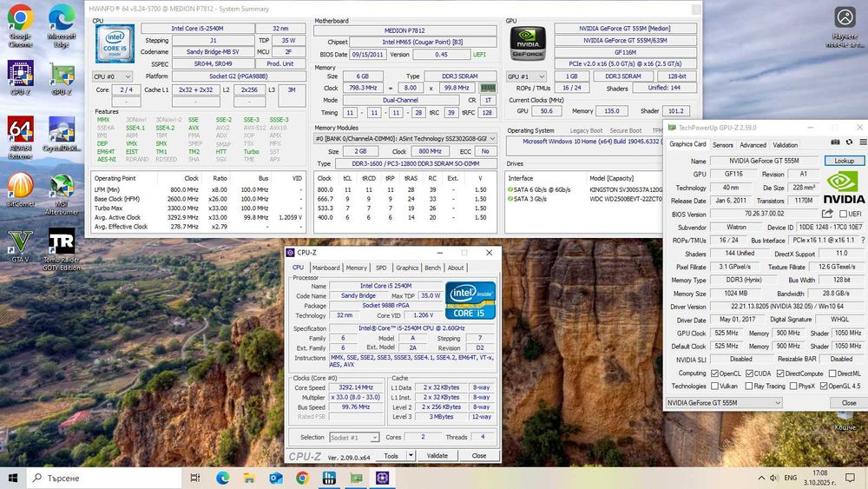Open GPU-Z hamburger menu icon
This screenshot has width=868, height=489.
(x=863, y=142)
